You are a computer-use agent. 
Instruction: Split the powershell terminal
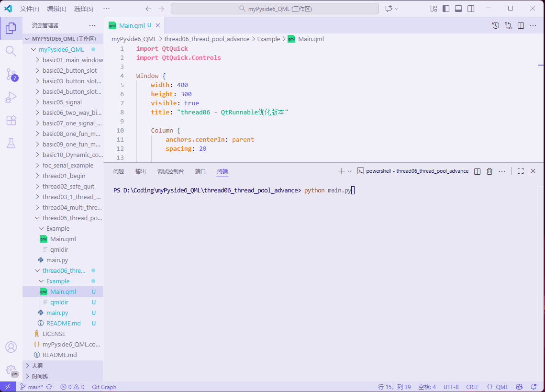477,171
